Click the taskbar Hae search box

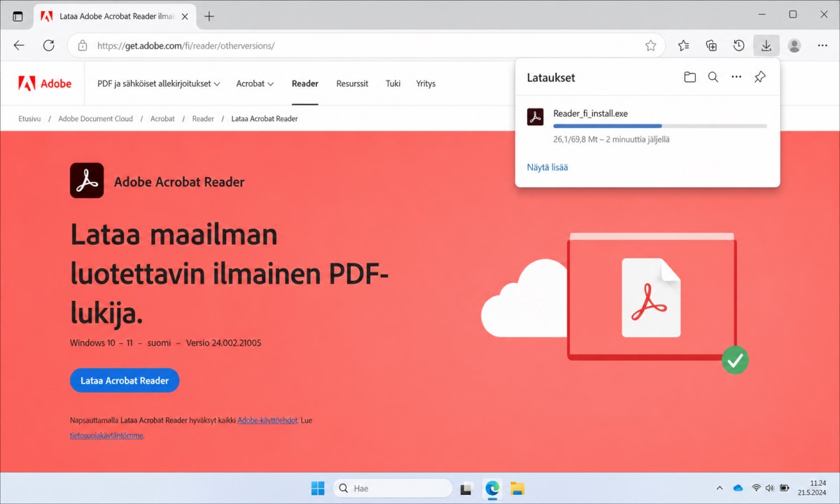click(x=392, y=488)
